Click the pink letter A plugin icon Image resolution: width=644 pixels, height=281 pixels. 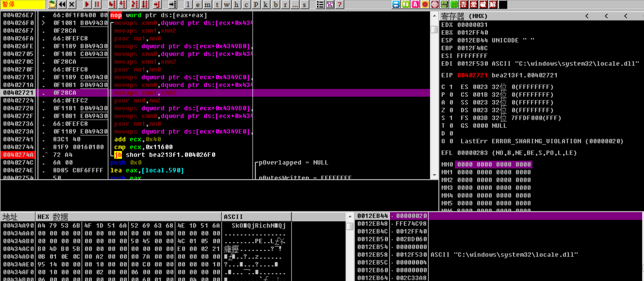tap(415, 5)
